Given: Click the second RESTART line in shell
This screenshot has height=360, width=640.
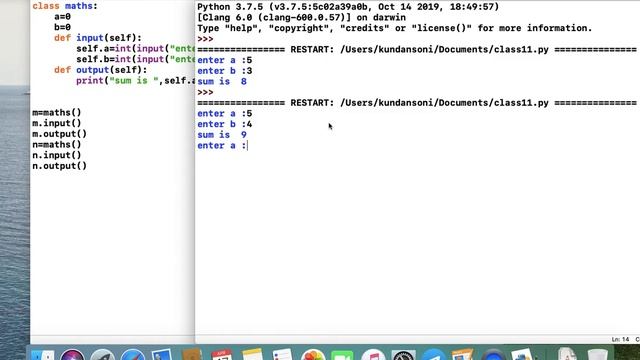Looking at the screenshot, I should tap(417, 103).
